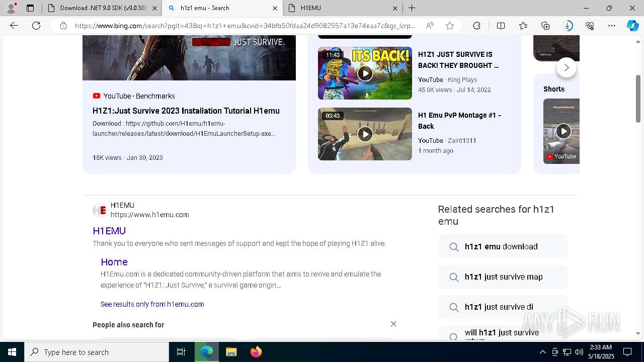Show the Downloads panel

pyautogui.click(x=568, y=26)
